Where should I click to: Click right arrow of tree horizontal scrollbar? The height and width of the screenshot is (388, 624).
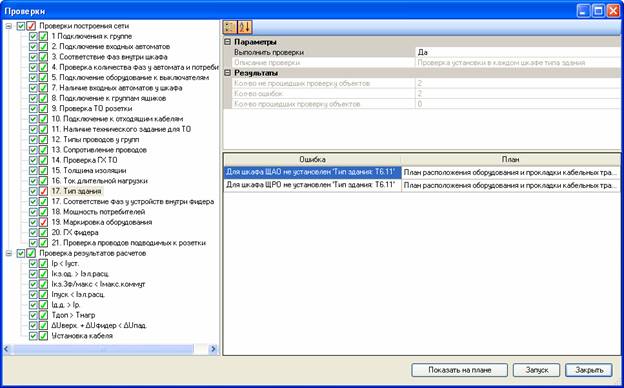click(213, 349)
